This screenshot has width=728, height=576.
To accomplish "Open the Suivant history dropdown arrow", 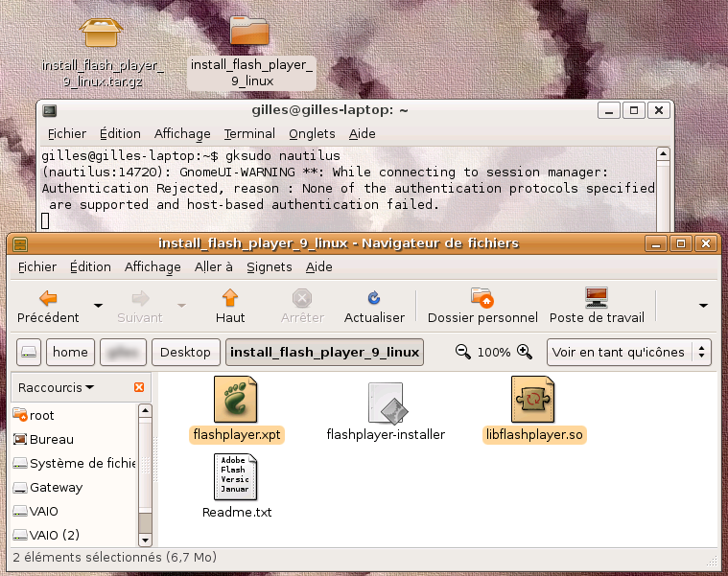I will pos(181,305).
